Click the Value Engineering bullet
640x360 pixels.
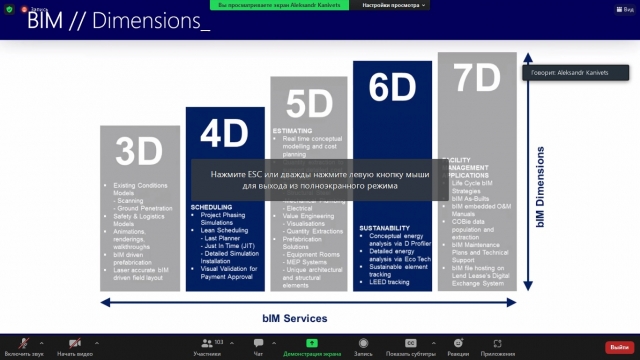point(308,216)
